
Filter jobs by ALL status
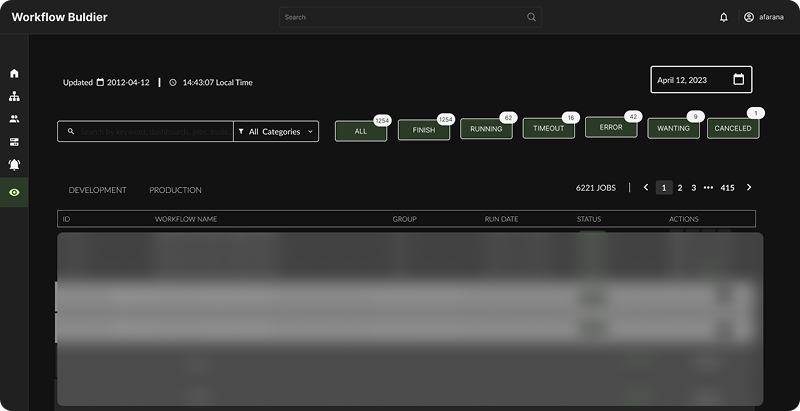tap(361, 131)
